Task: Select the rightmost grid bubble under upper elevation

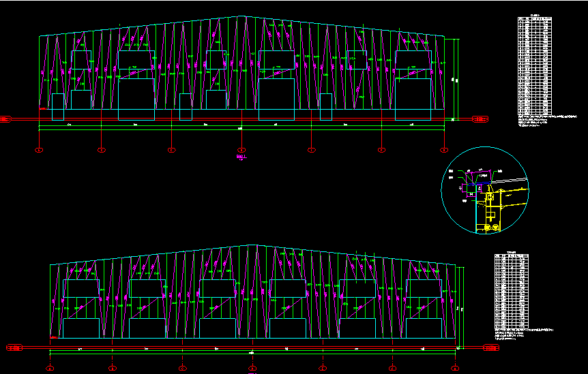Action: coord(444,150)
